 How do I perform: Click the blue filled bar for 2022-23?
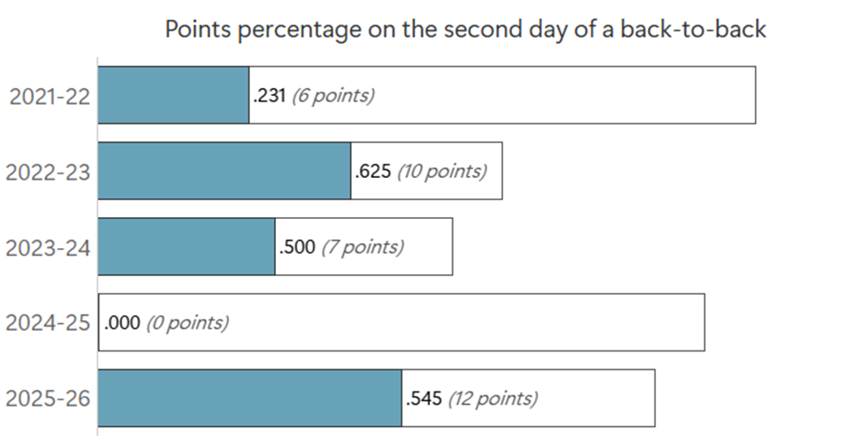pos(223,170)
